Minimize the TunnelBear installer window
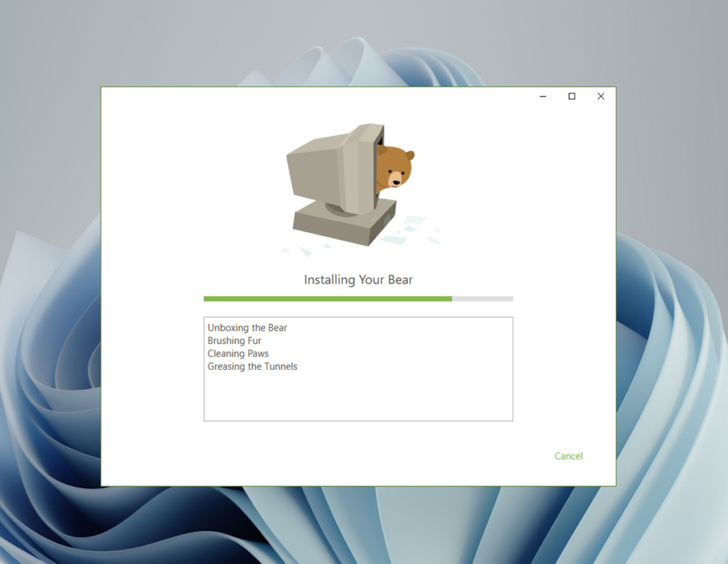728x564 pixels. tap(542, 96)
